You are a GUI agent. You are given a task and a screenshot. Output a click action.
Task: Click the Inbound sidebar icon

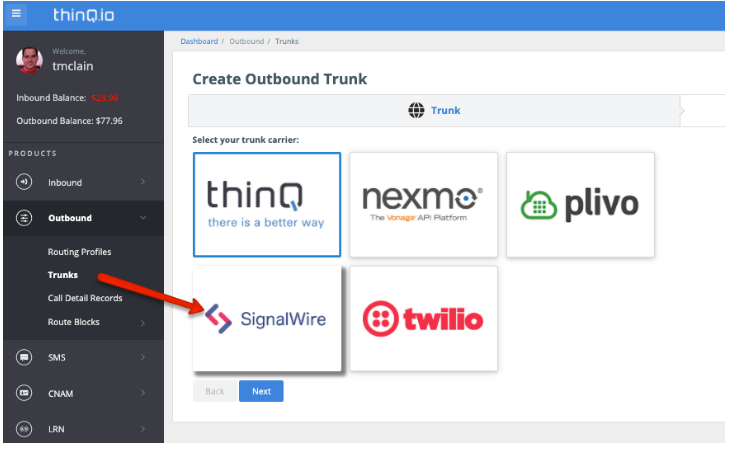pyautogui.click(x=23, y=182)
